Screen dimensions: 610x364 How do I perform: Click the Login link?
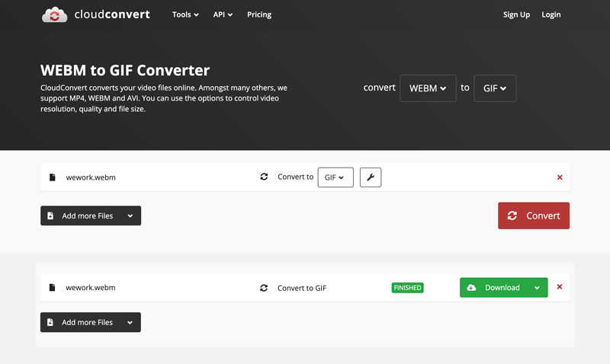(x=551, y=14)
